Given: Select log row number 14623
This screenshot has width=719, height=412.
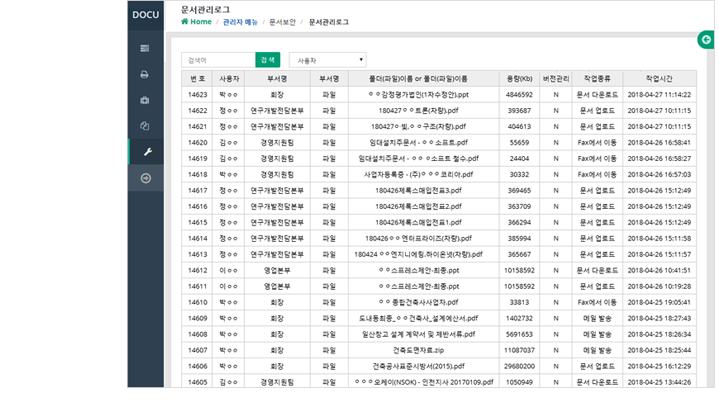Looking at the screenshot, I should (197, 94).
